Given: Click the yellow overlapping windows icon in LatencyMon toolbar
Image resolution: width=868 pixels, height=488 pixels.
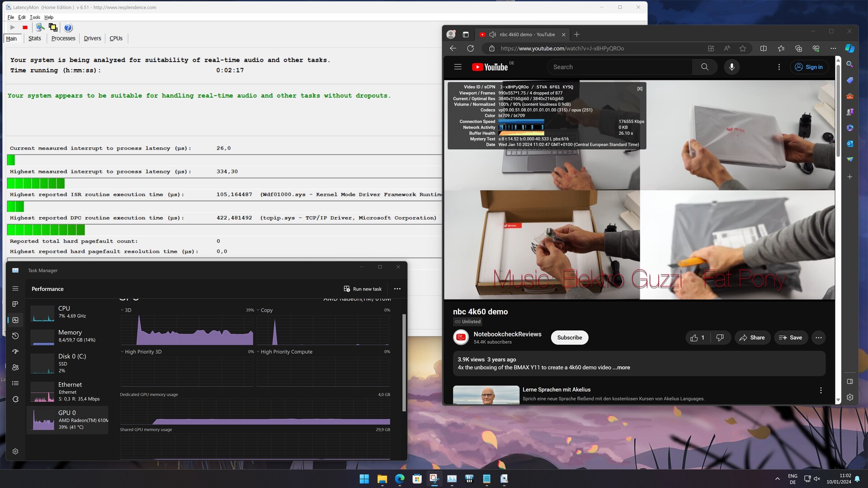Looking at the screenshot, I should click(53, 28).
